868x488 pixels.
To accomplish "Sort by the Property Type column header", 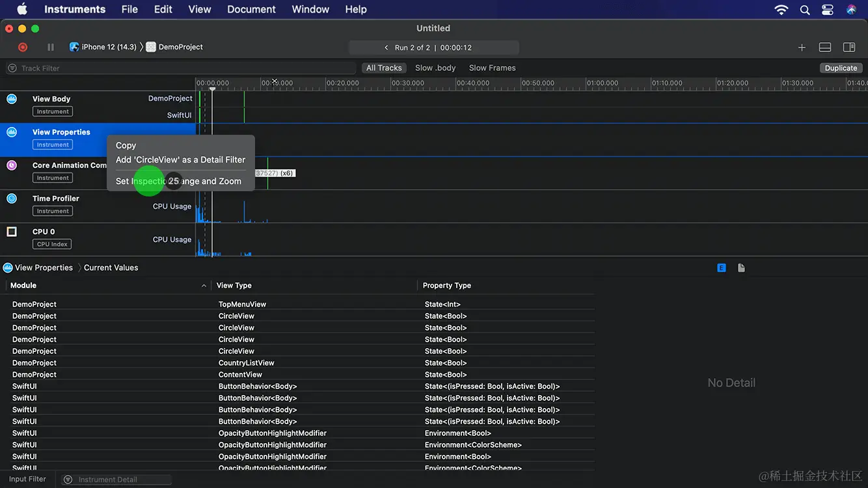I will click(x=506, y=286).
